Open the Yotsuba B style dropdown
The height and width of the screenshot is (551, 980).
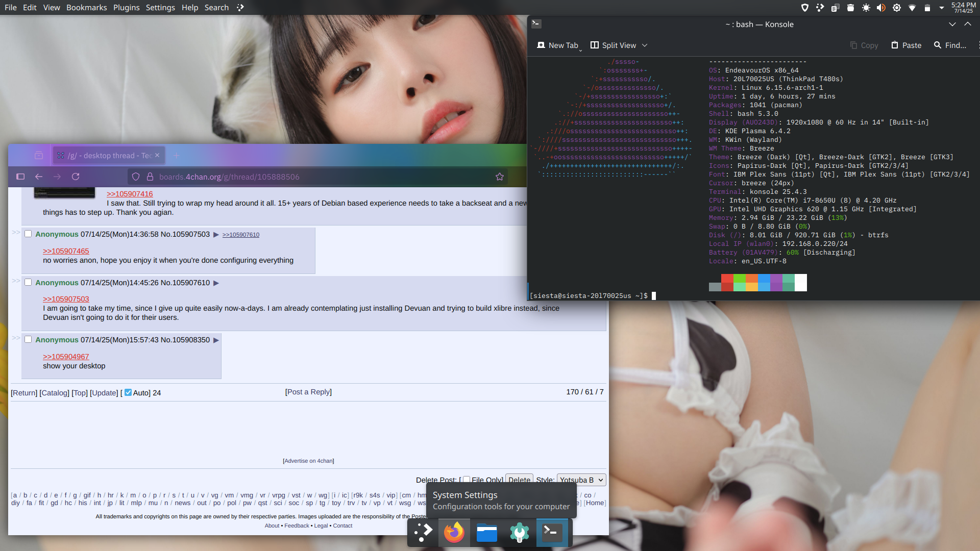coord(581,480)
